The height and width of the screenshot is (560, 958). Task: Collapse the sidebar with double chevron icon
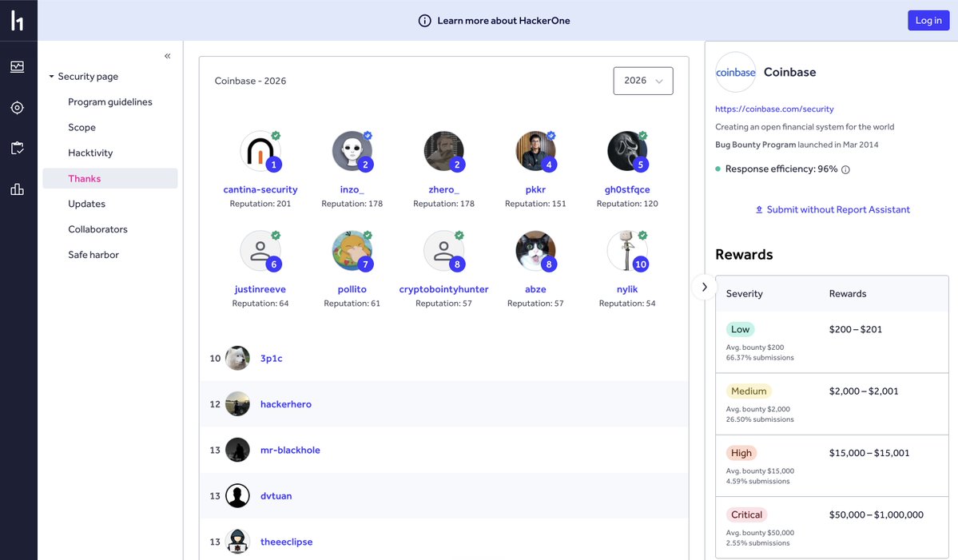pos(168,56)
